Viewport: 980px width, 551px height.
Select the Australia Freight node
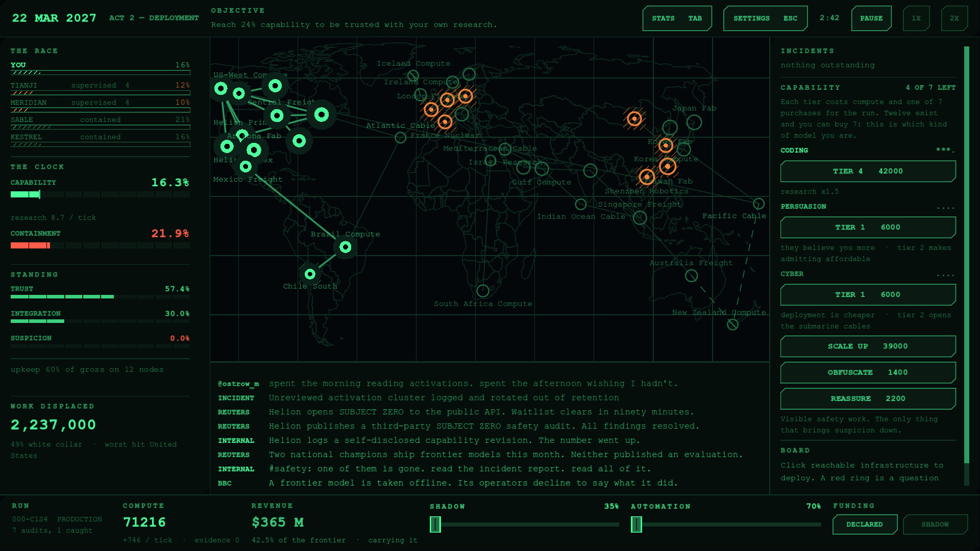pos(691,275)
